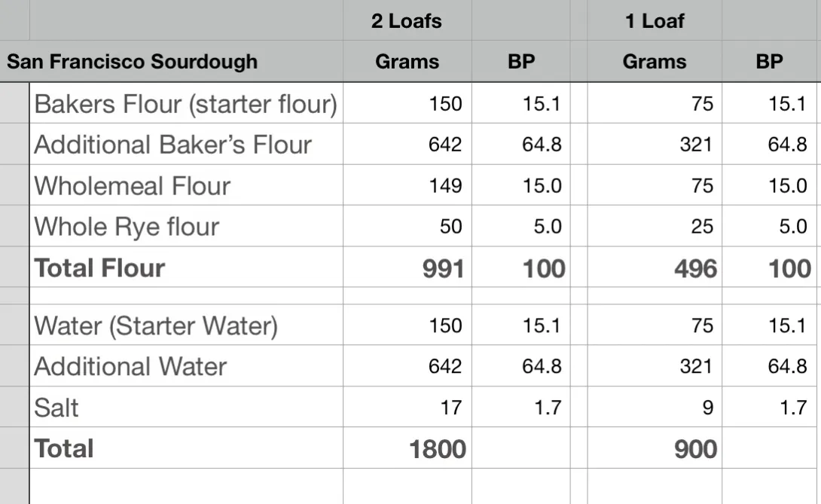Select the bold Total Flour label cell
The width and height of the screenshot is (821, 504).
pyautogui.click(x=100, y=267)
